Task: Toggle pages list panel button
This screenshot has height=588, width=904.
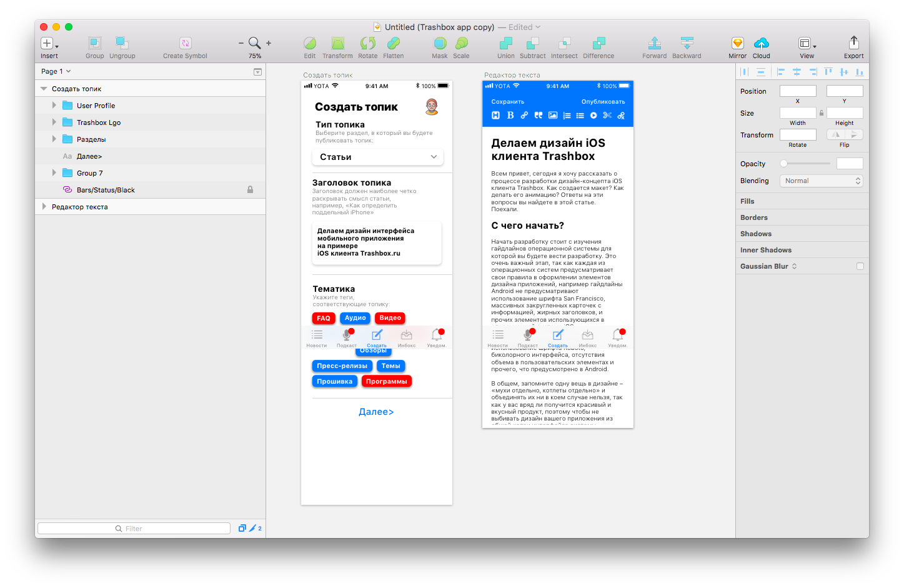Action: pyautogui.click(x=257, y=72)
